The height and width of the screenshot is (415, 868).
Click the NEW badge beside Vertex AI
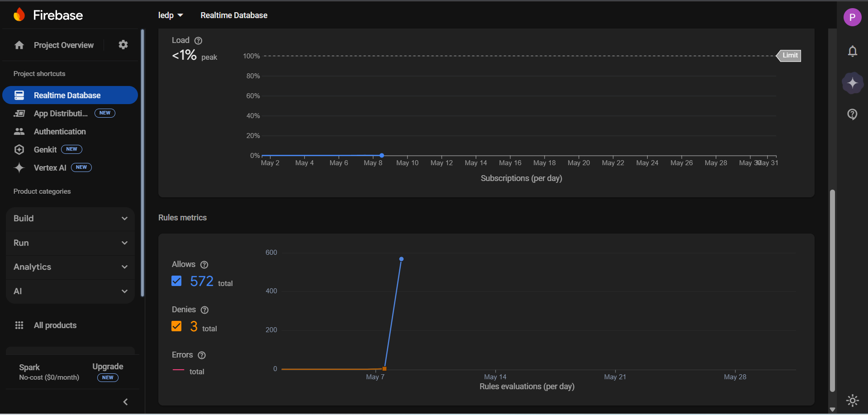coord(81,167)
